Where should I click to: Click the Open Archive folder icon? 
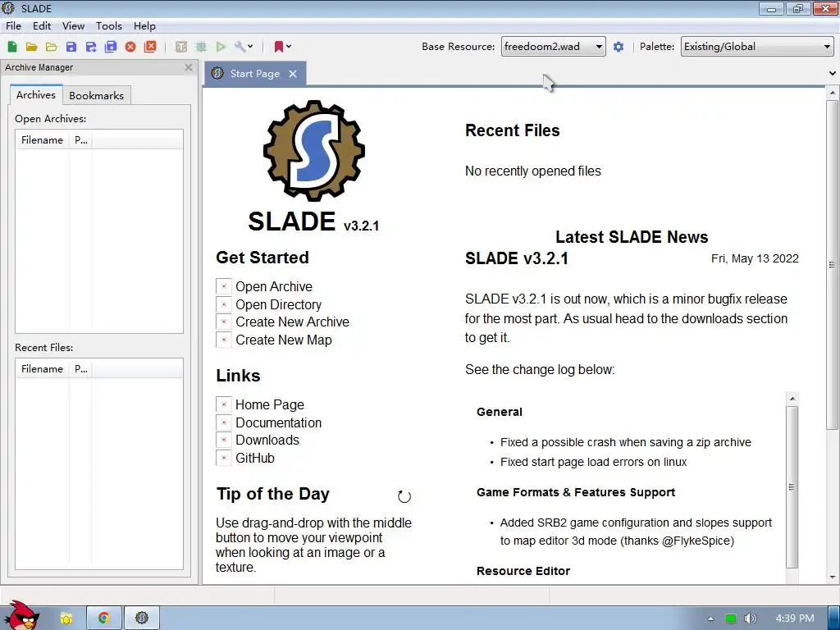tap(32, 47)
